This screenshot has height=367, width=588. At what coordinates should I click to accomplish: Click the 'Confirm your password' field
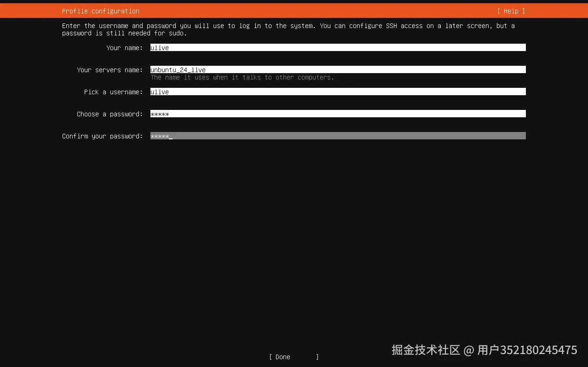point(338,136)
